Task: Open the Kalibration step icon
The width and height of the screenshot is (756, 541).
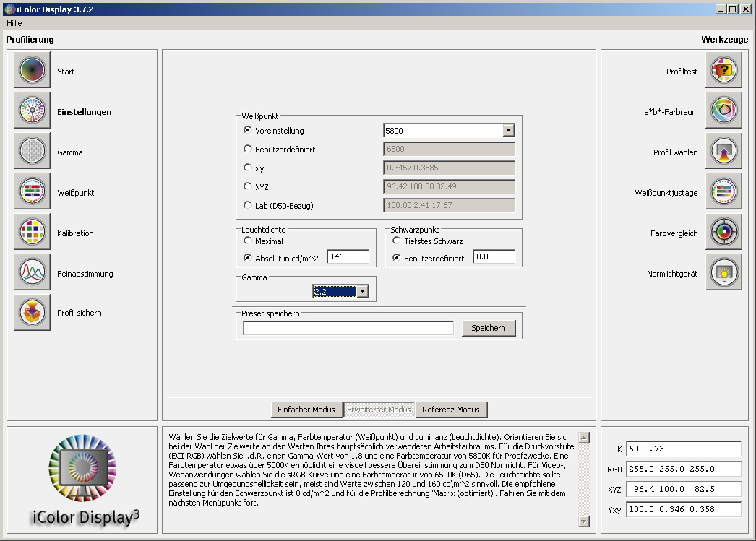Action: pyautogui.click(x=32, y=233)
